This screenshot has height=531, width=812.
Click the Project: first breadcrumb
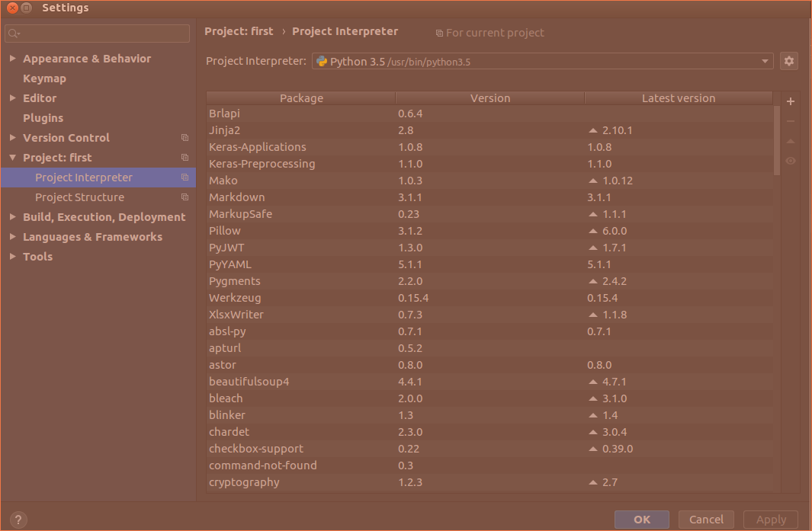tap(239, 31)
